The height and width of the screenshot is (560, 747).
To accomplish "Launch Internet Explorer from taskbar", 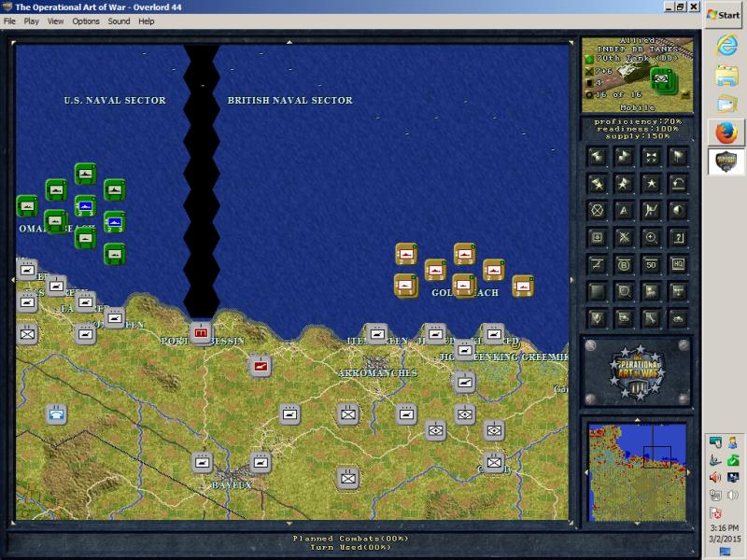I will pos(726,46).
